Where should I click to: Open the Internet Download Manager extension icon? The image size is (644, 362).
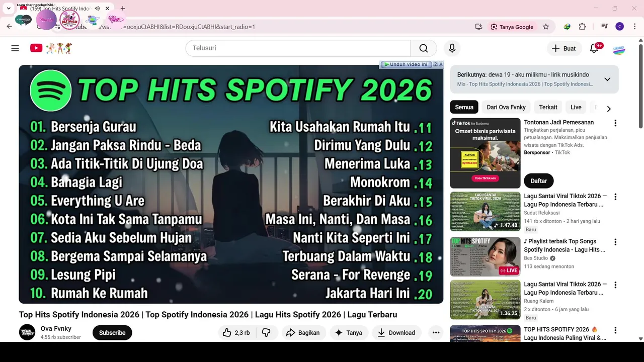[x=567, y=27]
